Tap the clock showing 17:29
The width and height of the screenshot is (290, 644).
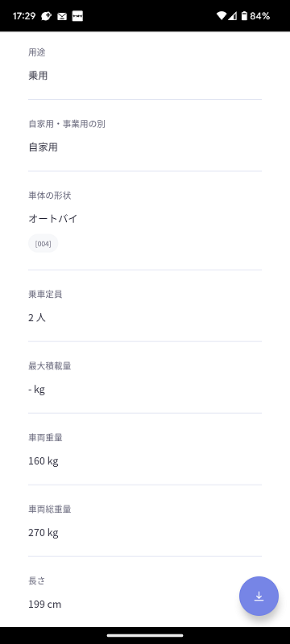point(24,16)
